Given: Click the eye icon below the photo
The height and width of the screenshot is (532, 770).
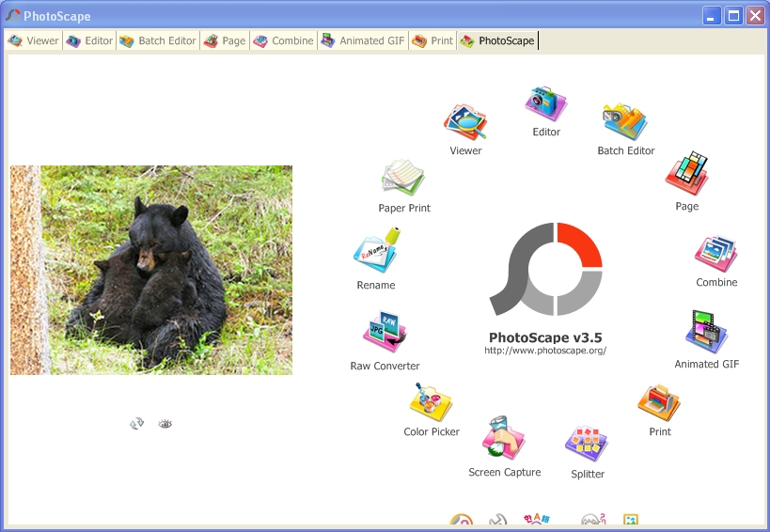Looking at the screenshot, I should click(165, 424).
